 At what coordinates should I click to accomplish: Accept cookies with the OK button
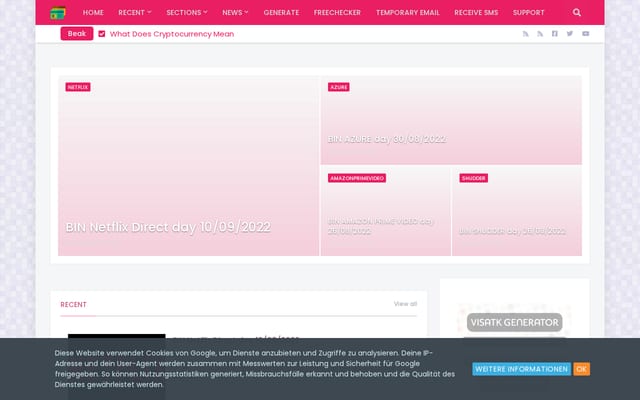[x=581, y=369]
